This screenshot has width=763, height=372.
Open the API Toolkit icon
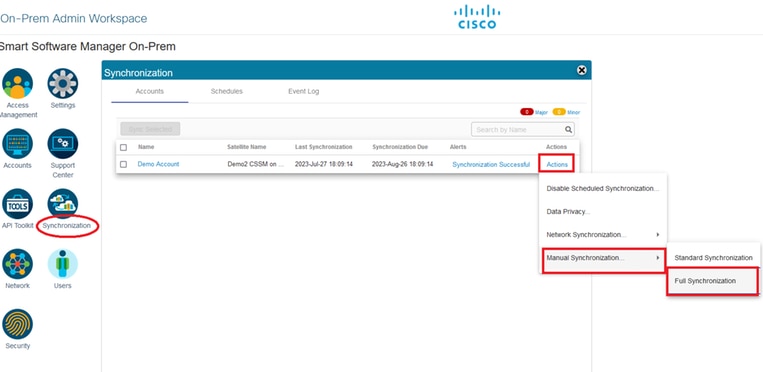(x=18, y=204)
